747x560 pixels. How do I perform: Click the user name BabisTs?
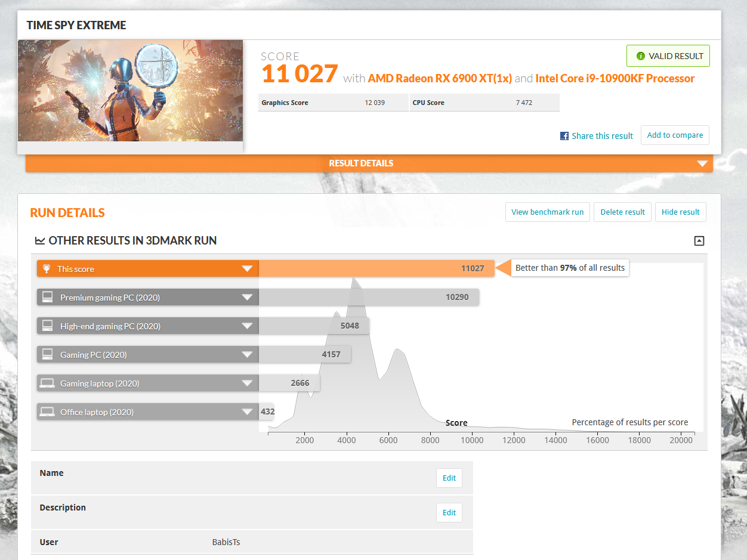pyautogui.click(x=226, y=542)
